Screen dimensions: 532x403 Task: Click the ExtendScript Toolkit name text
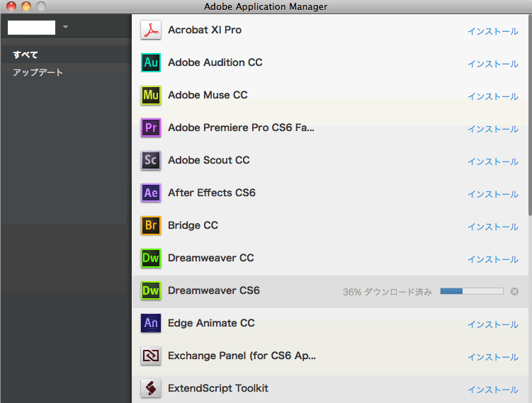[218, 388]
